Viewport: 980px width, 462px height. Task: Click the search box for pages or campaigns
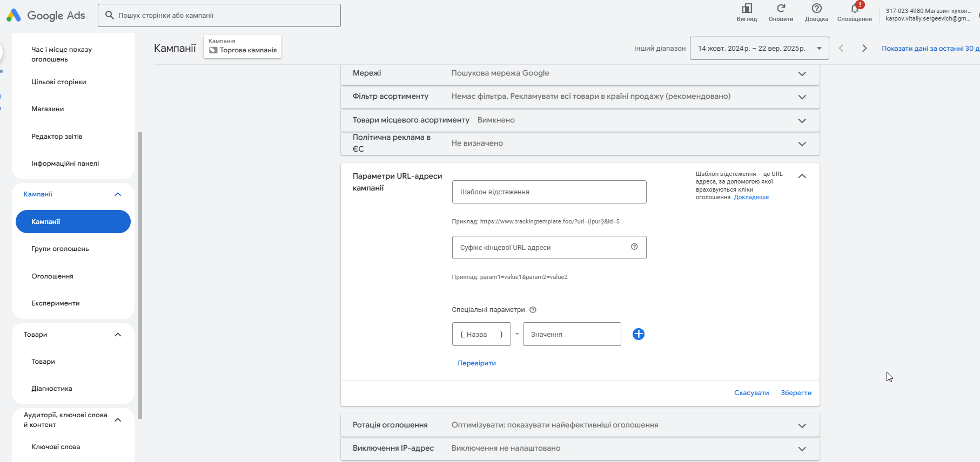(219, 16)
